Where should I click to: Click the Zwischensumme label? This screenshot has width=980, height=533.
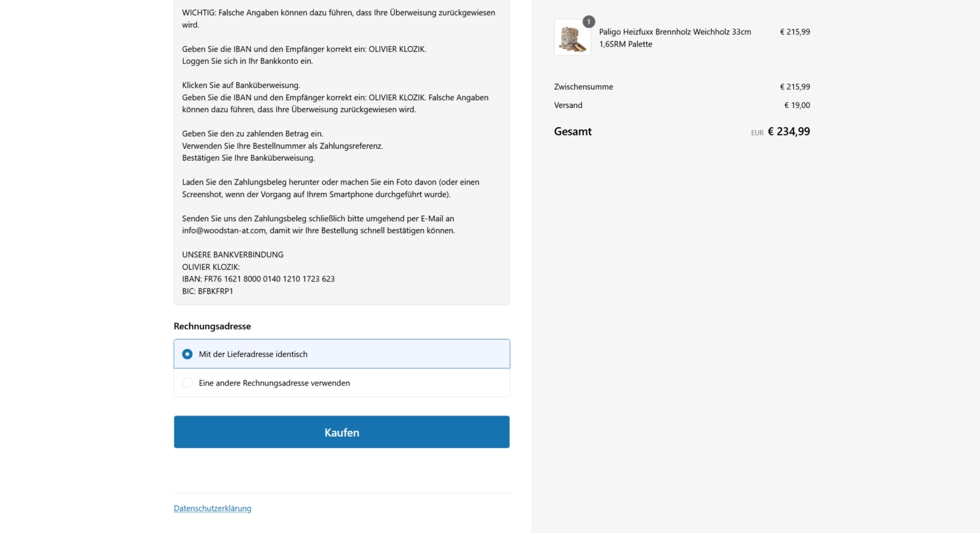pyautogui.click(x=583, y=87)
